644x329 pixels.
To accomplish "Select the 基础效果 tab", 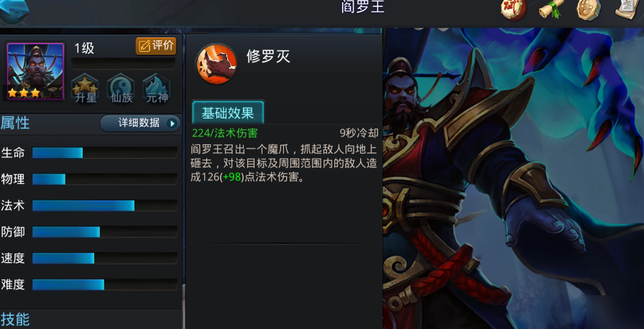I will pos(228,113).
